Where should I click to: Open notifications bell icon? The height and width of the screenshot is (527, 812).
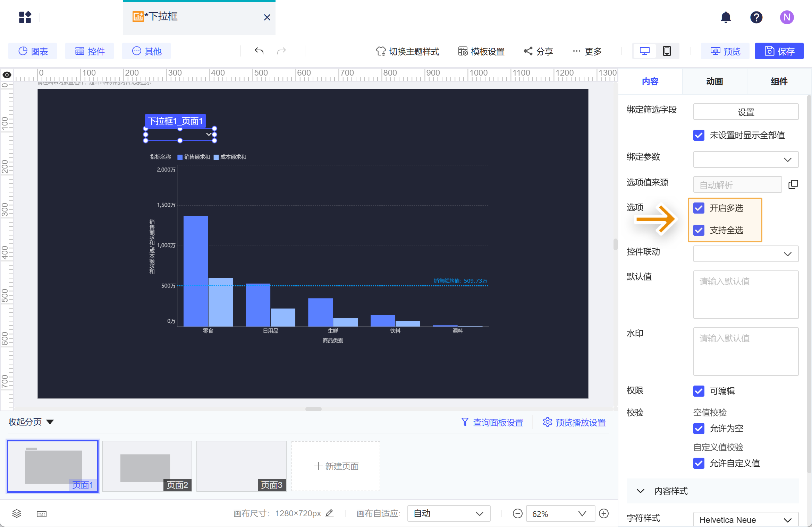click(726, 17)
